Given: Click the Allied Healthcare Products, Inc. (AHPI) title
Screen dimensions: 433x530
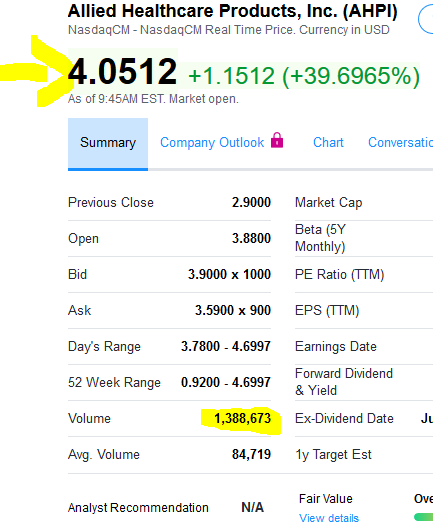Looking at the screenshot, I should pyautogui.click(x=233, y=11).
